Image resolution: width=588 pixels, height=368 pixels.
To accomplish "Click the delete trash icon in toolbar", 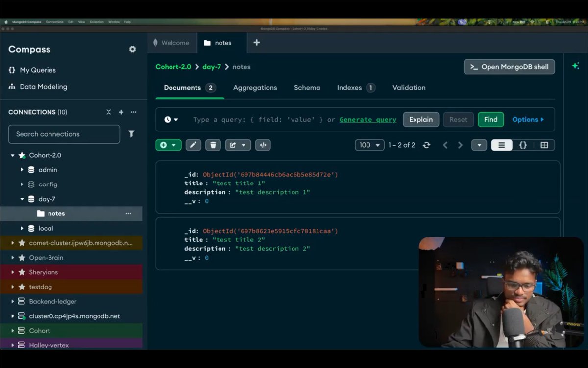I will pos(213,145).
